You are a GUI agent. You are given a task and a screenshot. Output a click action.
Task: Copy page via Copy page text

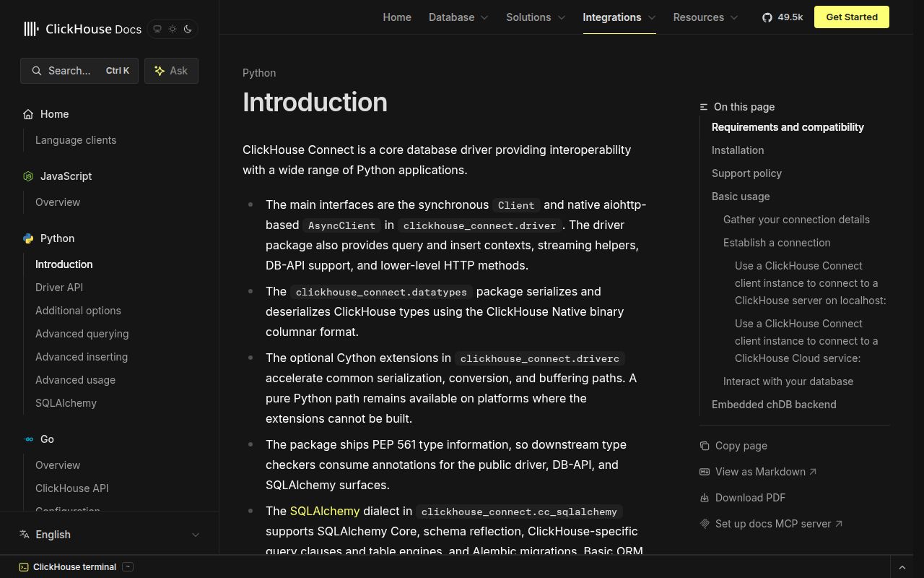click(x=741, y=446)
